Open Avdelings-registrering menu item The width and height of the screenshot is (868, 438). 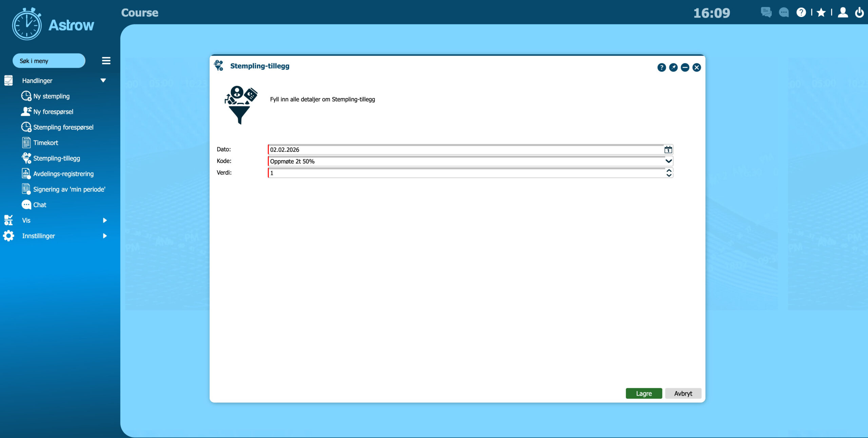[63, 174]
